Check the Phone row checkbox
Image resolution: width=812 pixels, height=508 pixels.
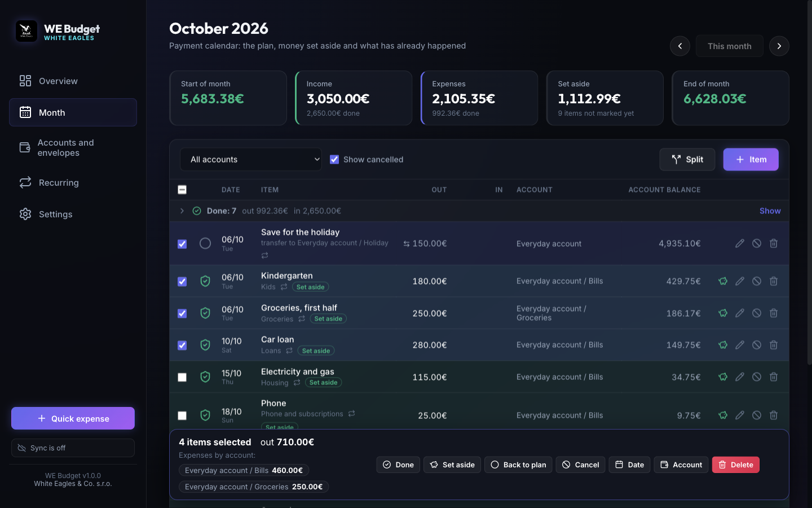pos(182,415)
